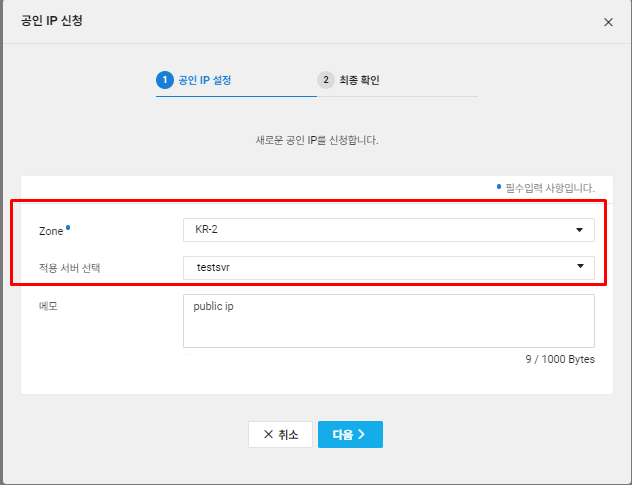Expand the 적용 서버 선택 dropdown showing testsvr
This screenshot has width=632, height=485.
[389, 268]
